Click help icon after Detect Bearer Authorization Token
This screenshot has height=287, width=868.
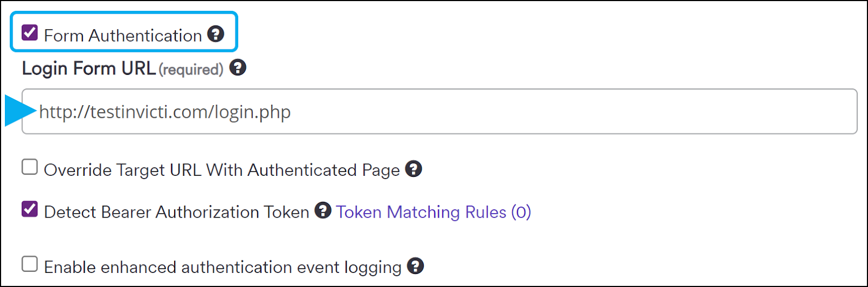tap(323, 210)
